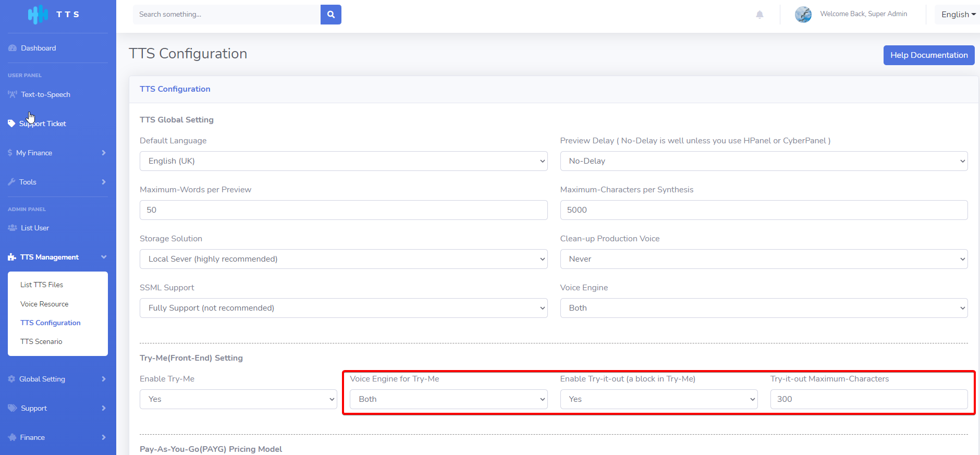Image resolution: width=980 pixels, height=455 pixels.
Task: Expand the Support submenu chevron
Action: (104, 408)
